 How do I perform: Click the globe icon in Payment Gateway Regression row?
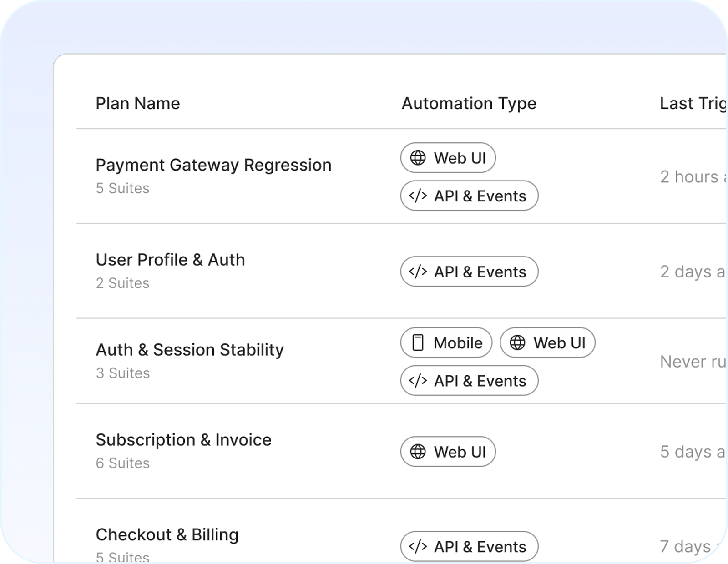tap(418, 158)
